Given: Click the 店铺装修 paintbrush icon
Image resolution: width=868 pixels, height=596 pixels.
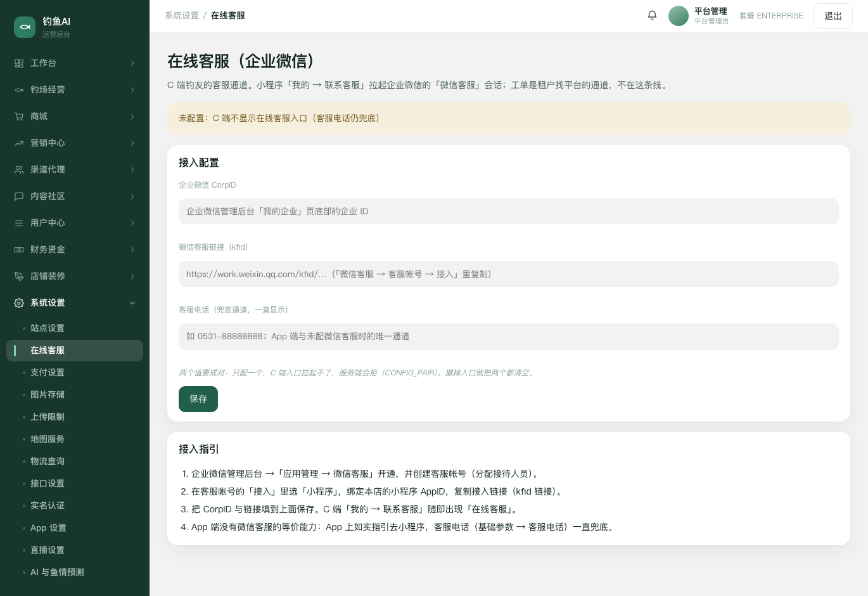Looking at the screenshot, I should click(x=19, y=276).
